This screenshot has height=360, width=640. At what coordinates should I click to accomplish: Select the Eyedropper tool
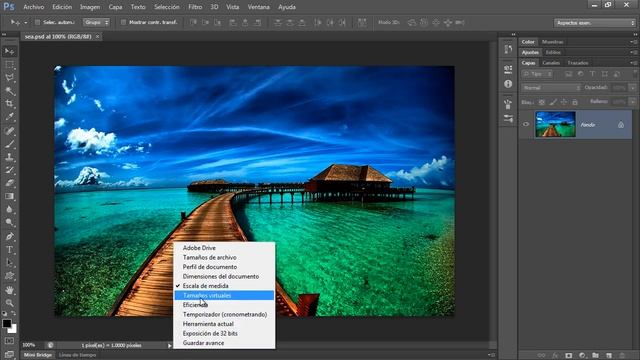9,117
